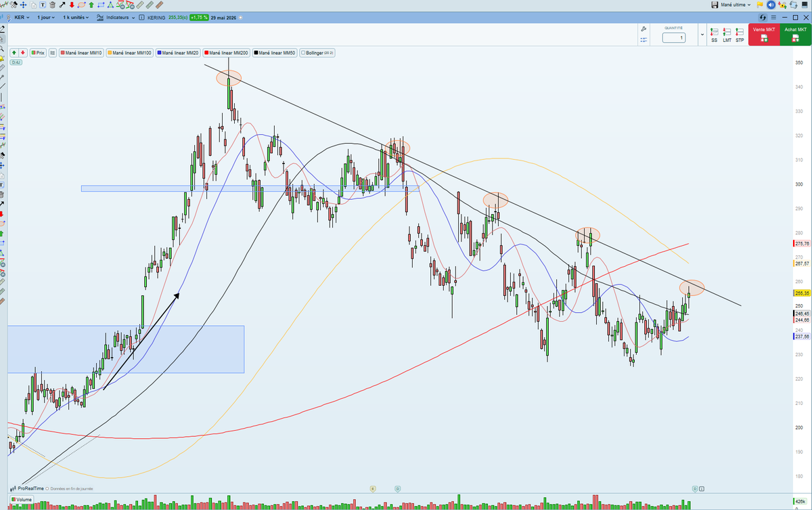Screen dimensions: 812x510
Task: Select the magnifier zoom tool in left sidebar
Action: (x=3, y=48)
